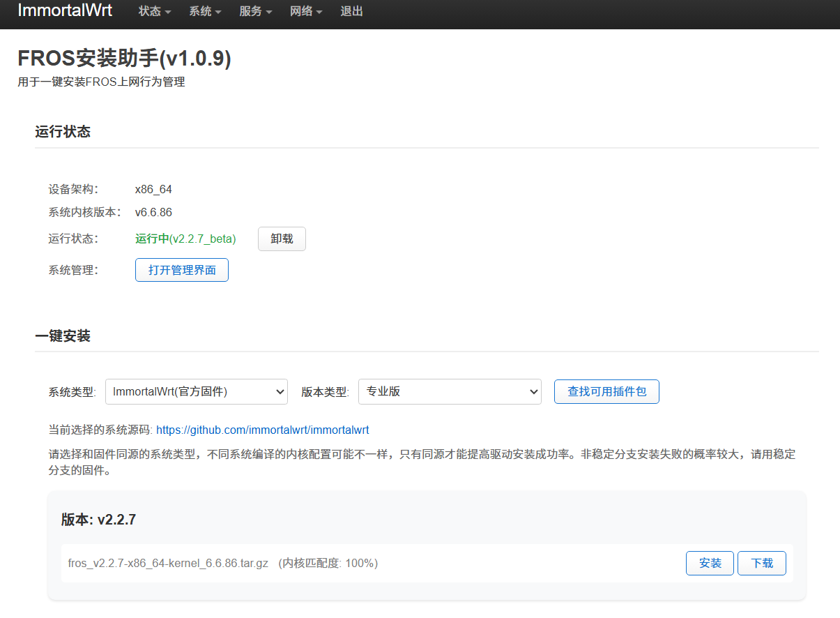Click 打开管理界面 button

(182, 270)
